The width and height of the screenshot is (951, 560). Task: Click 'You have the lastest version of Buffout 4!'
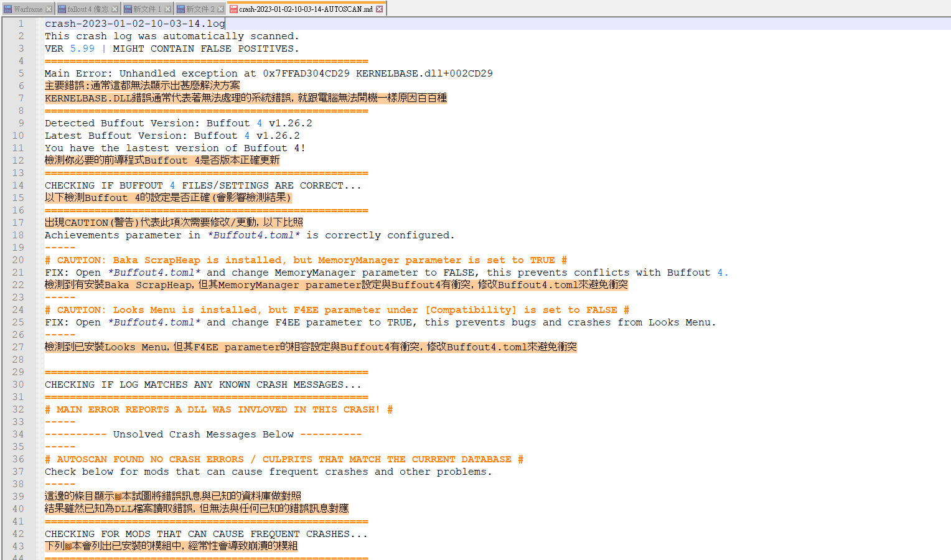pyautogui.click(x=176, y=148)
